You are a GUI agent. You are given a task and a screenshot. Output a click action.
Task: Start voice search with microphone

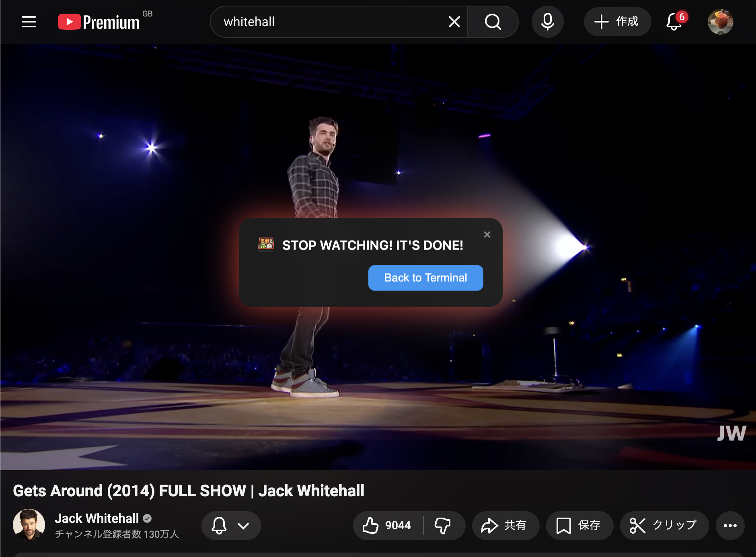547,22
